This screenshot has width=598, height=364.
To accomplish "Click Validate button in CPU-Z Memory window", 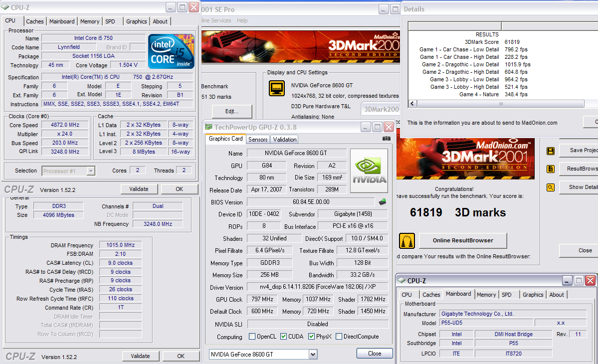I will 140,356.
